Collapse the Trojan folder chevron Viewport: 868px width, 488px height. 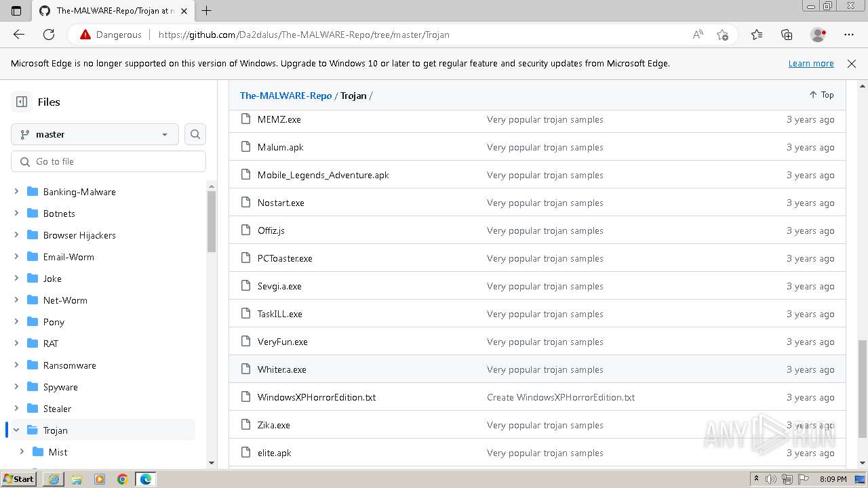tap(16, 430)
